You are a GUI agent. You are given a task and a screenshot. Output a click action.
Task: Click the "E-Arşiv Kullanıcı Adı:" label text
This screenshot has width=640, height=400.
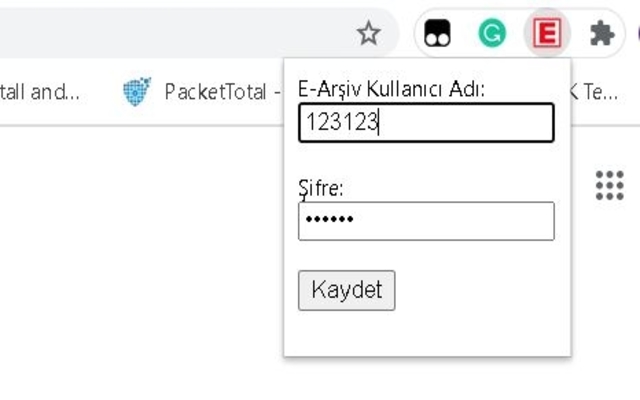click(x=391, y=89)
